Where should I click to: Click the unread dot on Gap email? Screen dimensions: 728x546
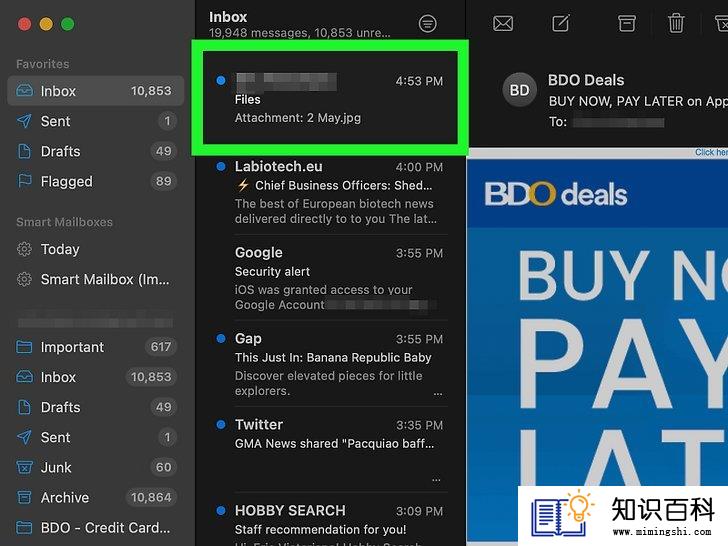221,338
